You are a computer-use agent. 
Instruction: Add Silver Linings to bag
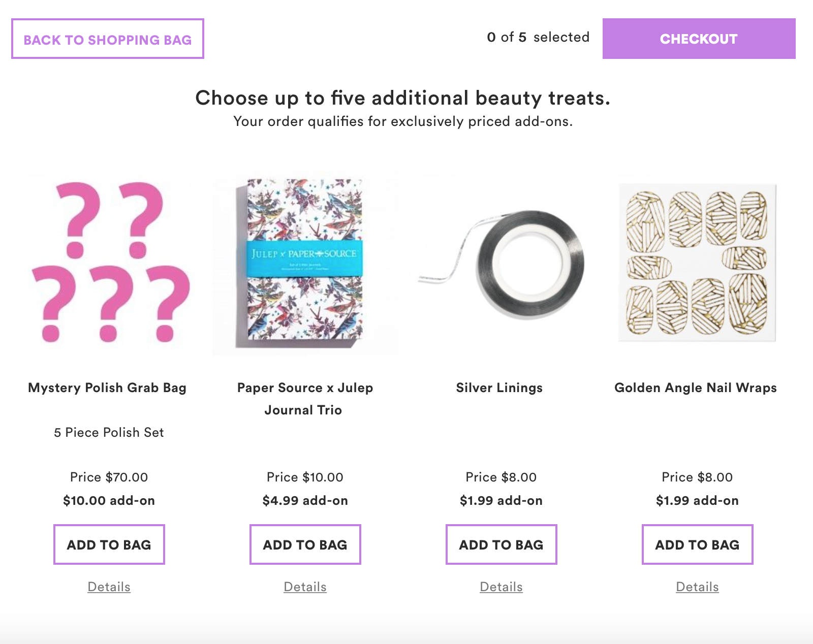point(502,544)
